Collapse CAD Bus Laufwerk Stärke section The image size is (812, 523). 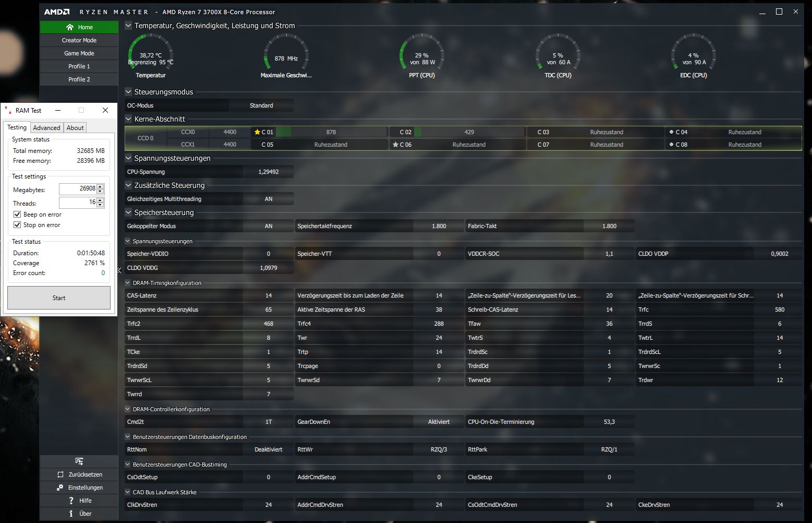(128, 492)
